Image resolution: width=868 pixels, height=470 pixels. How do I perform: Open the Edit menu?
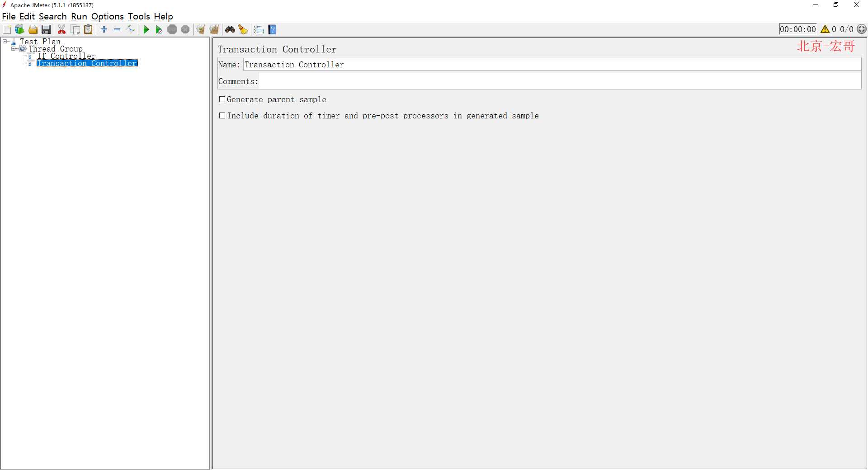[x=27, y=16]
